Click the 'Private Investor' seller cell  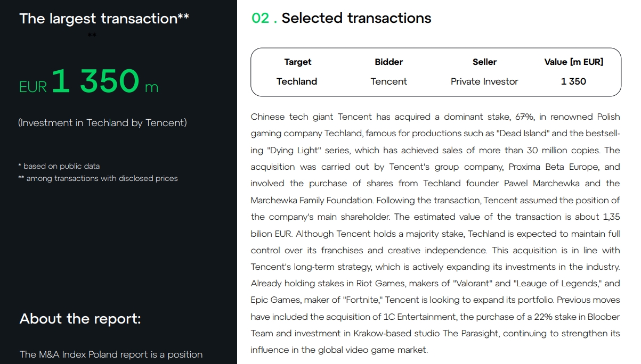(x=484, y=81)
